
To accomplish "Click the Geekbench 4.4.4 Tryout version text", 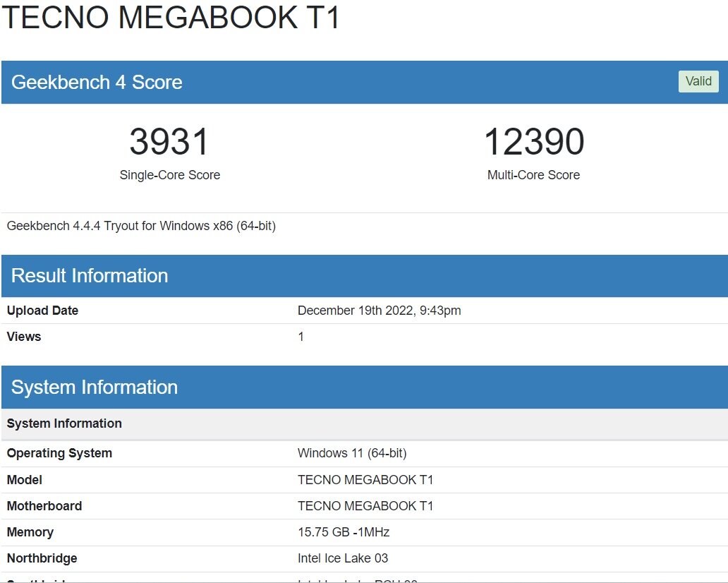I will [141, 226].
